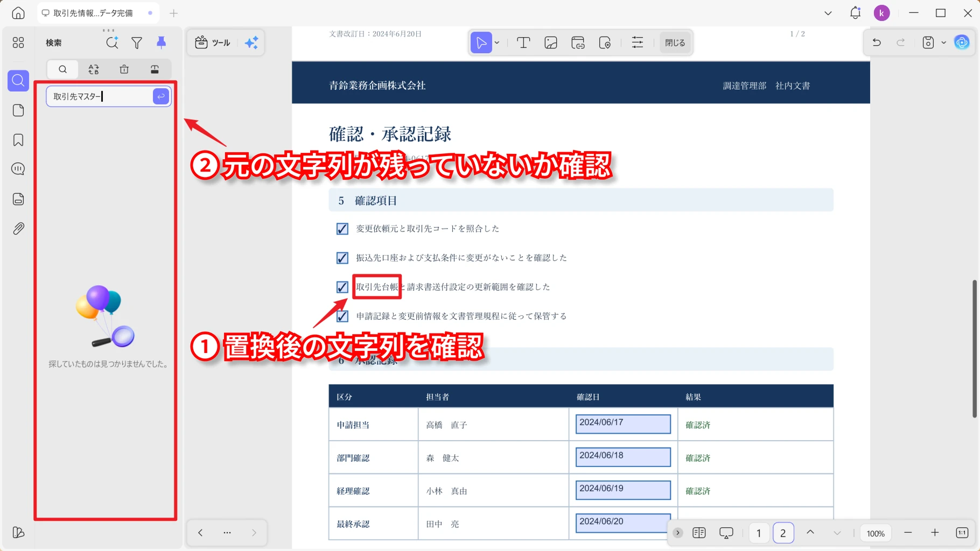Toggle checkbox for 変更依頼元と取引先コードを照合した

[x=342, y=229]
